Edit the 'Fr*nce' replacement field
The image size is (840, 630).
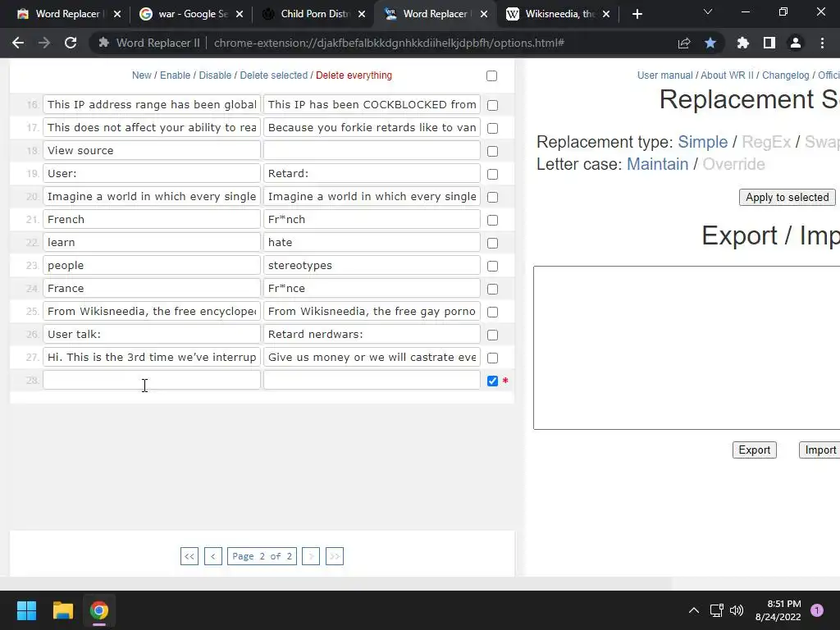coord(372,289)
